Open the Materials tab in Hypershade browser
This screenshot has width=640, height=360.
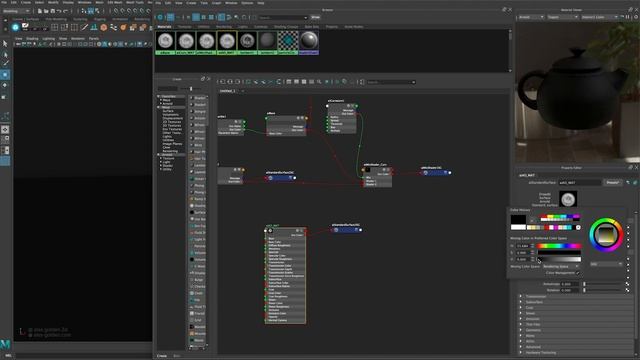(164, 27)
